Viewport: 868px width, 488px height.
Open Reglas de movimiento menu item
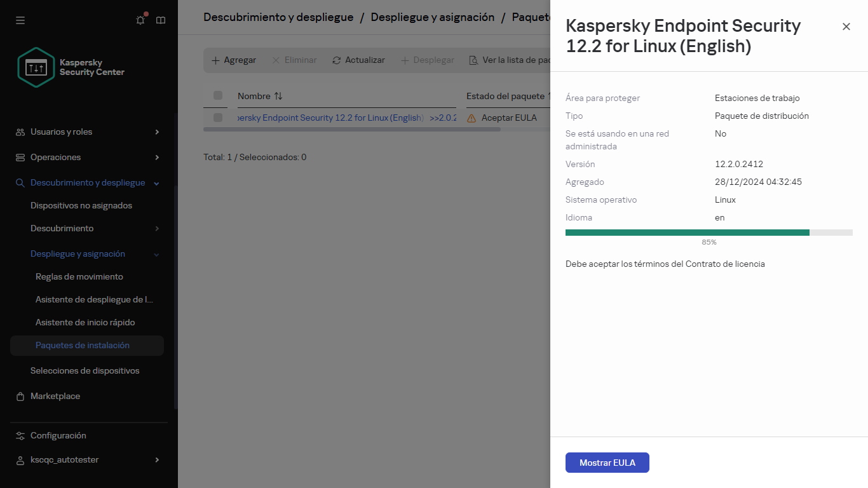click(x=79, y=276)
